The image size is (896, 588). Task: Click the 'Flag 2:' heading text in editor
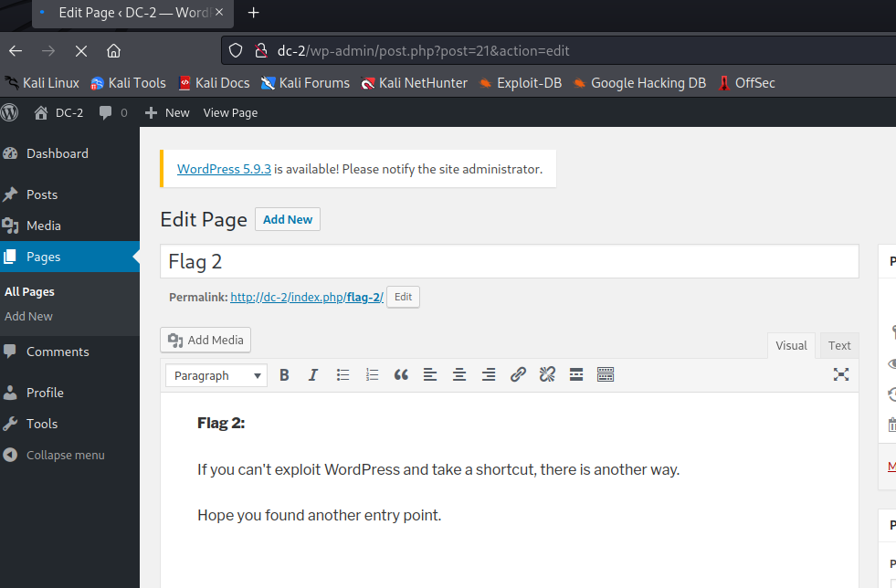(221, 423)
